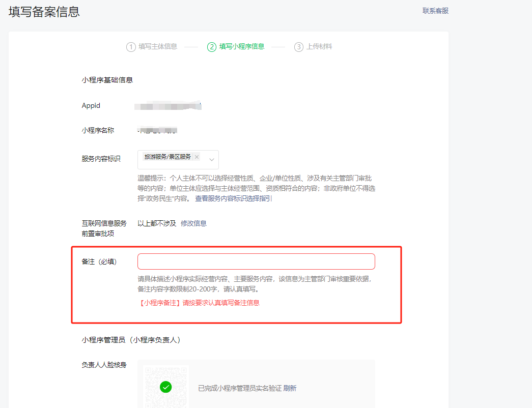Click the step 1 circle number icon
The image size is (532, 408).
[x=131, y=47]
